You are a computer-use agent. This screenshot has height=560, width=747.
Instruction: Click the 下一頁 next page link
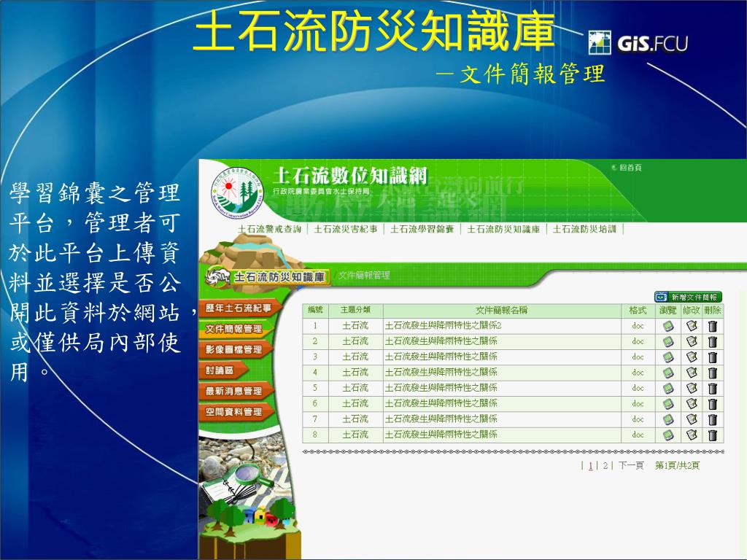point(631,466)
